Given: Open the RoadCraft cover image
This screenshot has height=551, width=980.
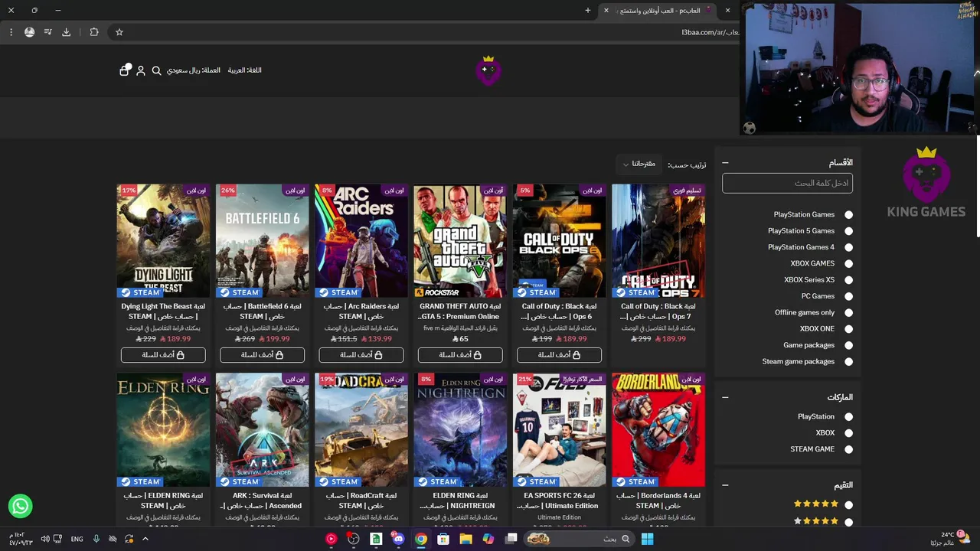Looking at the screenshot, I should pos(361,429).
